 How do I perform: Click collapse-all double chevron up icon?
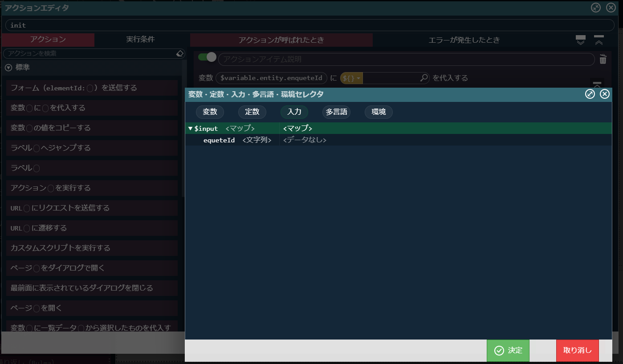click(x=599, y=40)
